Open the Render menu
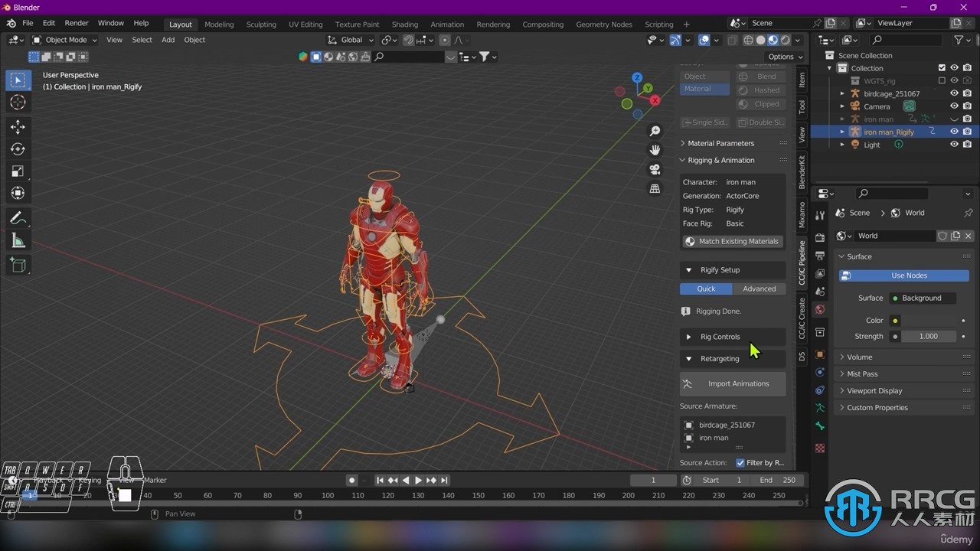The image size is (980, 551). (77, 23)
